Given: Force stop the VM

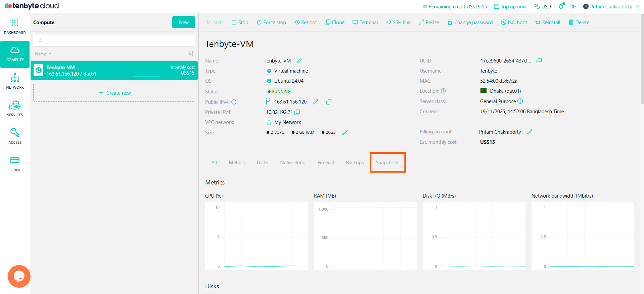Looking at the screenshot, I should (x=271, y=23).
